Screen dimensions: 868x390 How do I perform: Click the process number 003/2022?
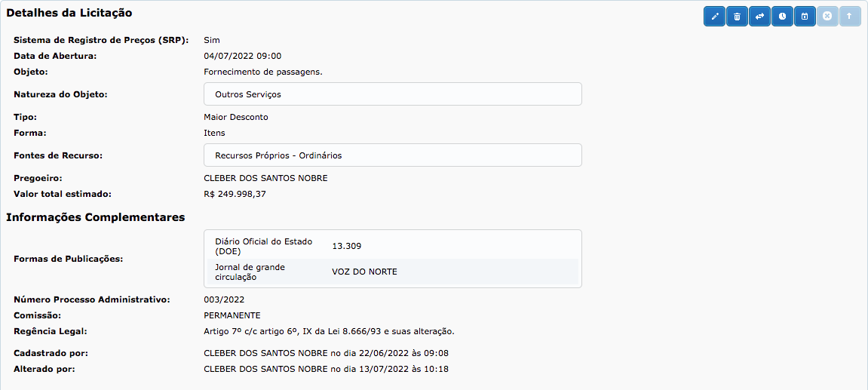224,299
